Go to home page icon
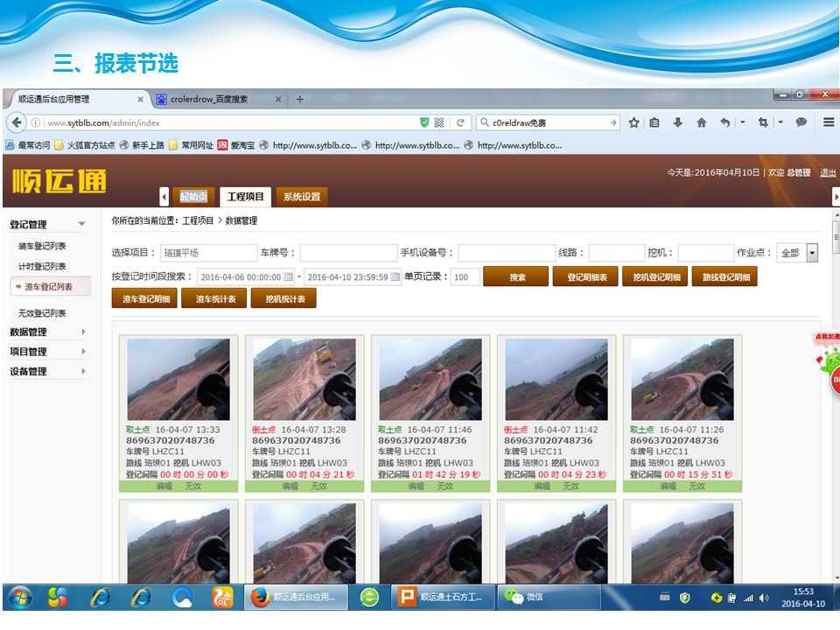The height and width of the screenshot is (630, 840). coord(701,122)
